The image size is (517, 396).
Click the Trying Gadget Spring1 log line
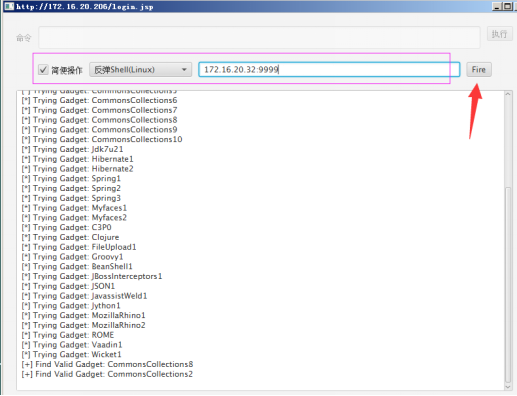[x=71, y=178]
